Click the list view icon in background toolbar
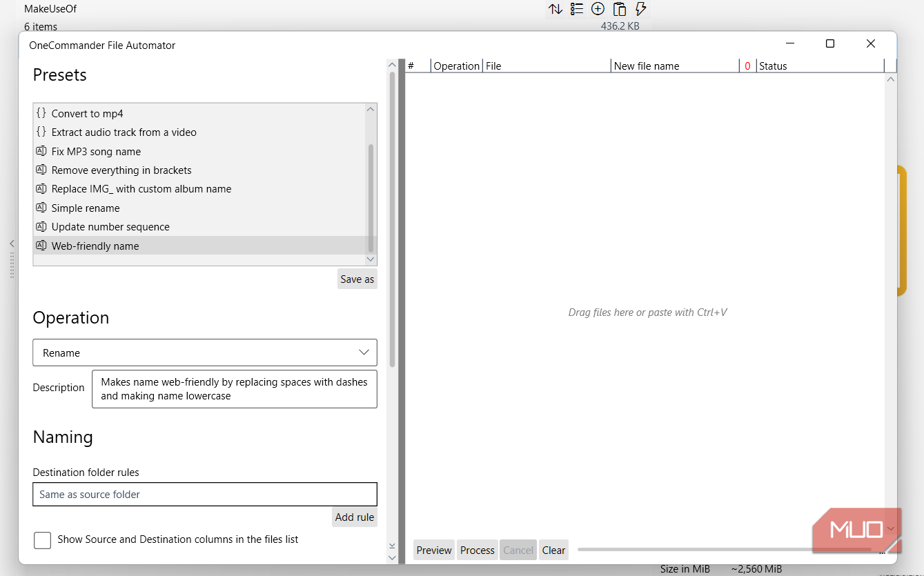 pos(577,9)
